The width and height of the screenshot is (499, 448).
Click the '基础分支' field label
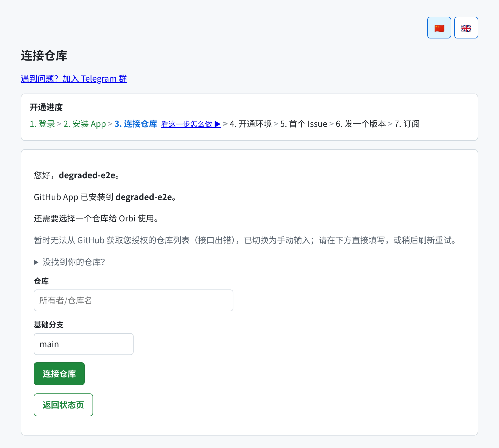click(49, 325)
